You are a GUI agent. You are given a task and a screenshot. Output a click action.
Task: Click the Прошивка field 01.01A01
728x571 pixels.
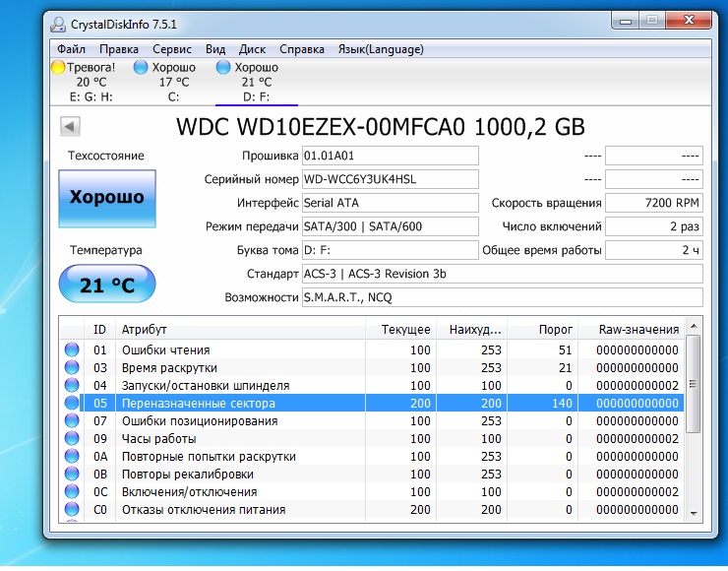390,156
